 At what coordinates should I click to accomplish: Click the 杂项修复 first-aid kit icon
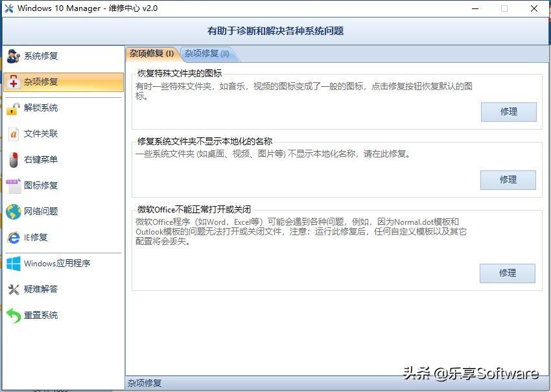point(14,82)
